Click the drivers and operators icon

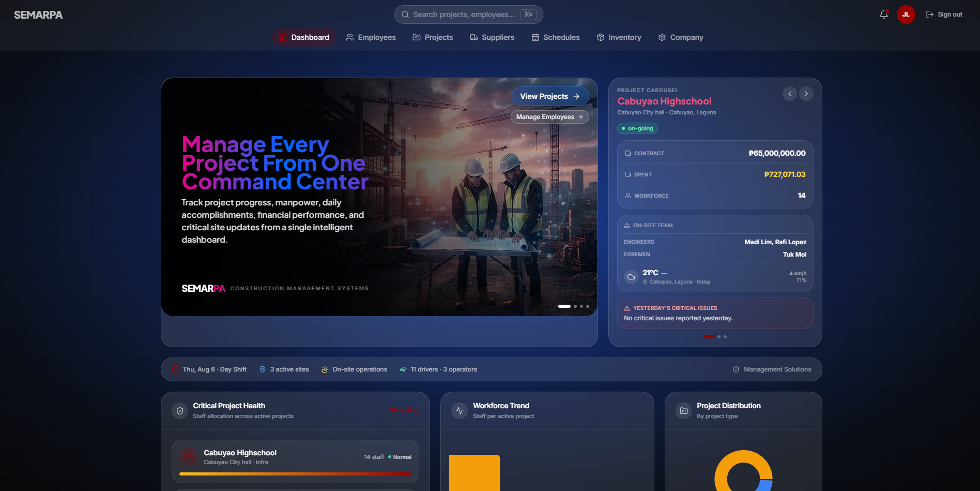click(x=403, y=369)
